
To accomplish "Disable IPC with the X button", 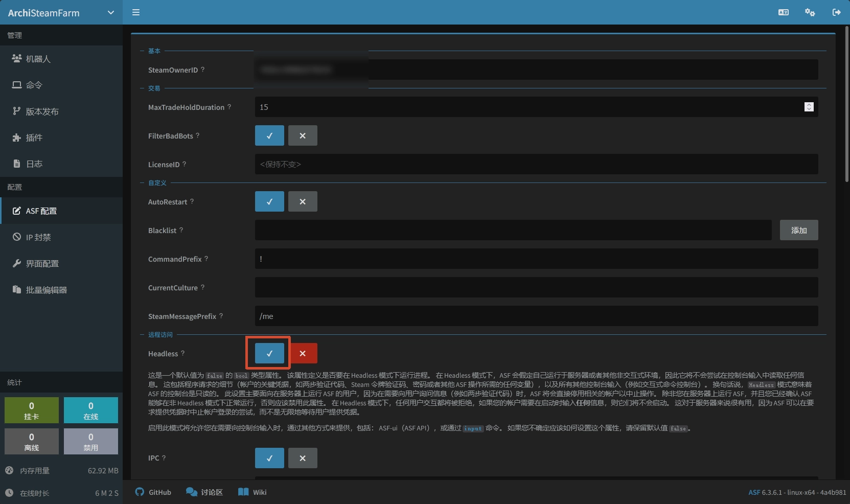I will [x=303, y=458].
